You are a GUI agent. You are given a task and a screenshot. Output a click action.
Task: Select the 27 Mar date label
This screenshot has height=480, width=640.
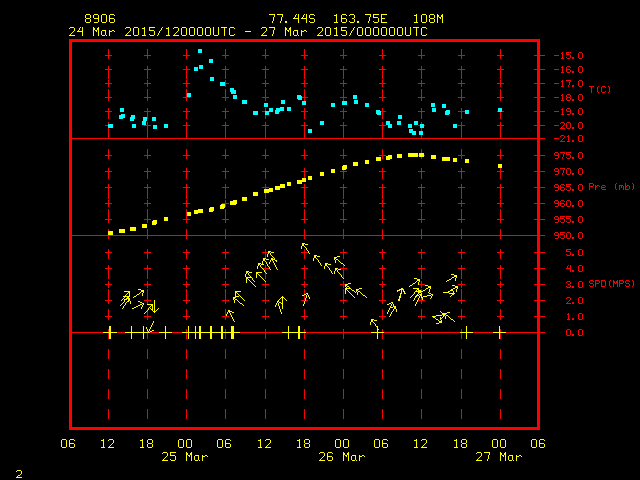click(497, 457)
